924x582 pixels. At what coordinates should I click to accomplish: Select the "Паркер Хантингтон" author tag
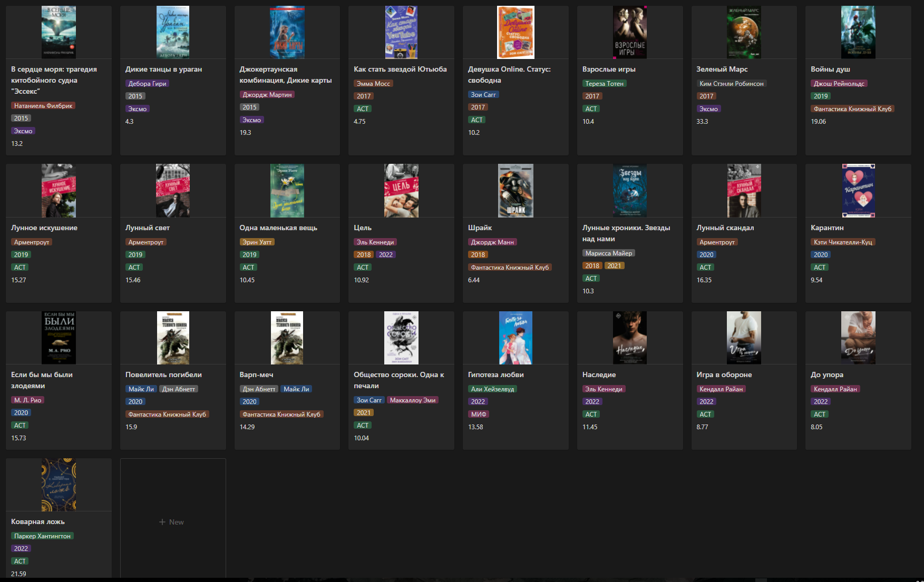pos(42,536)
